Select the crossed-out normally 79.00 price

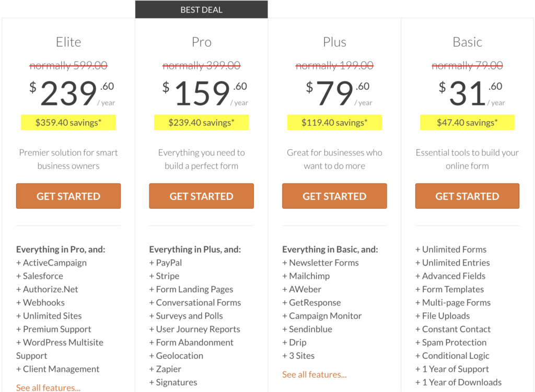467,65
